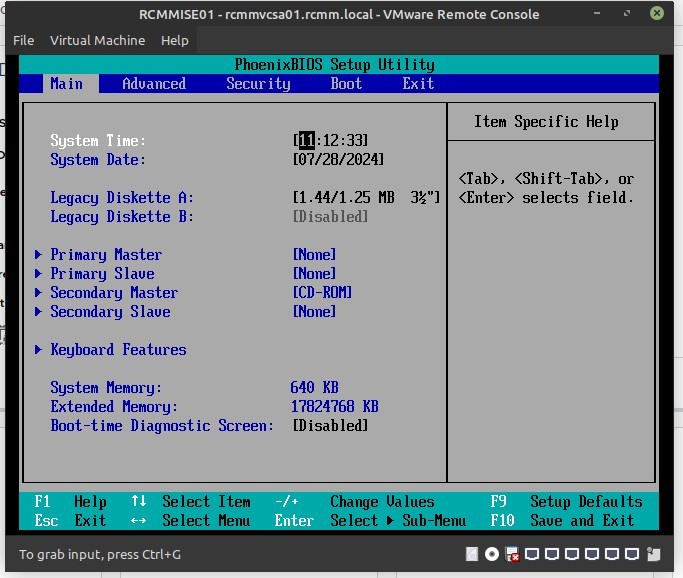Click the second network adapter icon
Viewport: 683px width, 578px height.
(552, 554)
